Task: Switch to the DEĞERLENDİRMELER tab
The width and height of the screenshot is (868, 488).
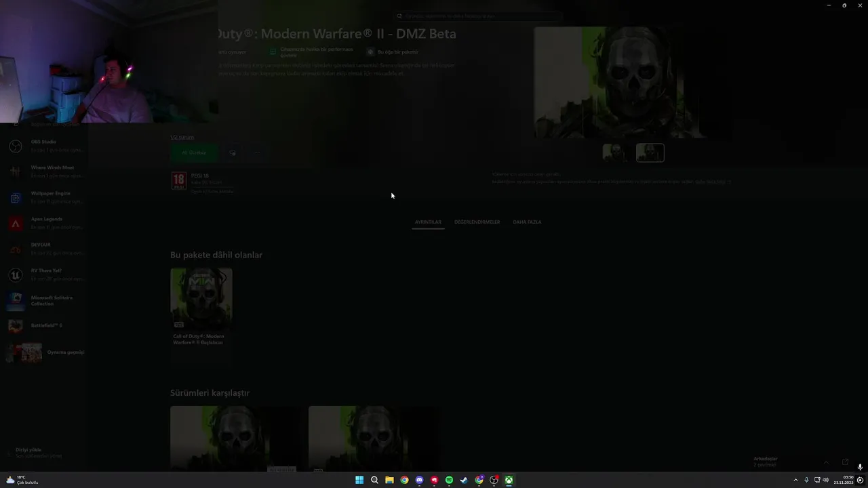Action: coord(477,222)
